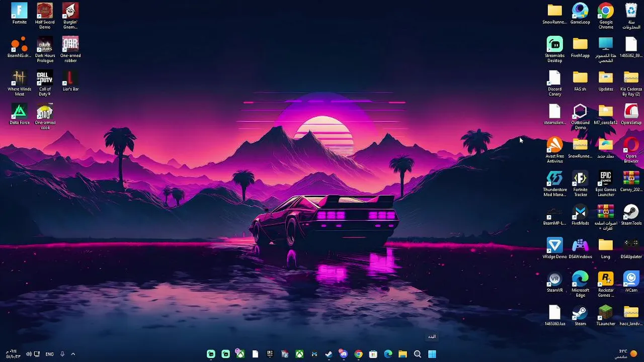The image size is (644, 362).
Task: Open the Updates folder icon
Action: pyautogui.click(x=606, y=80)
